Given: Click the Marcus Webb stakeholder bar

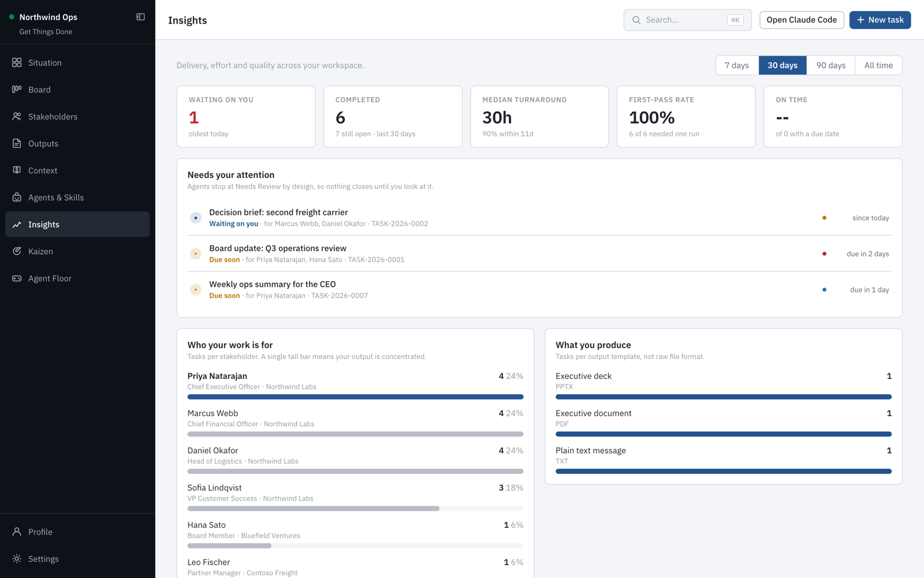Looking at the screenshot, I should [355, 434].
